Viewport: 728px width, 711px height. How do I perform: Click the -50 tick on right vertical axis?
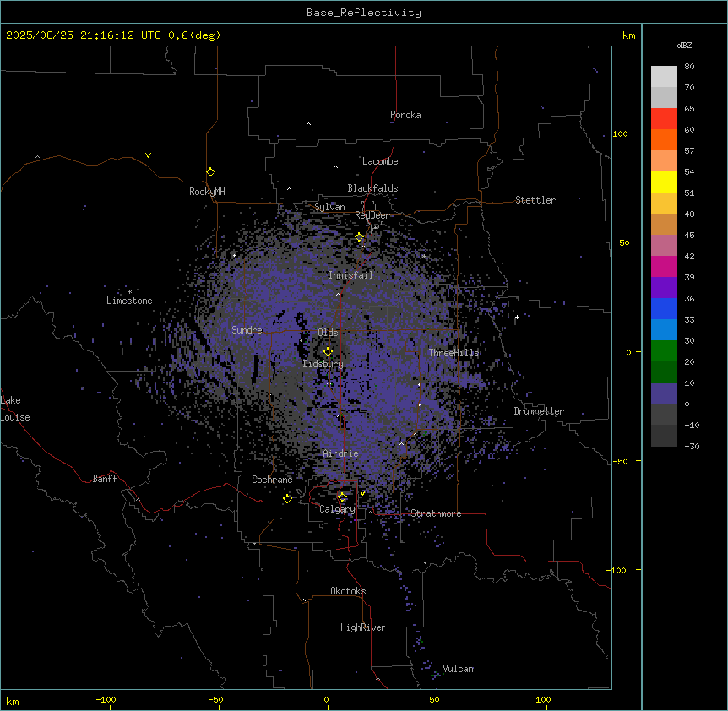[x=620, y=461]
